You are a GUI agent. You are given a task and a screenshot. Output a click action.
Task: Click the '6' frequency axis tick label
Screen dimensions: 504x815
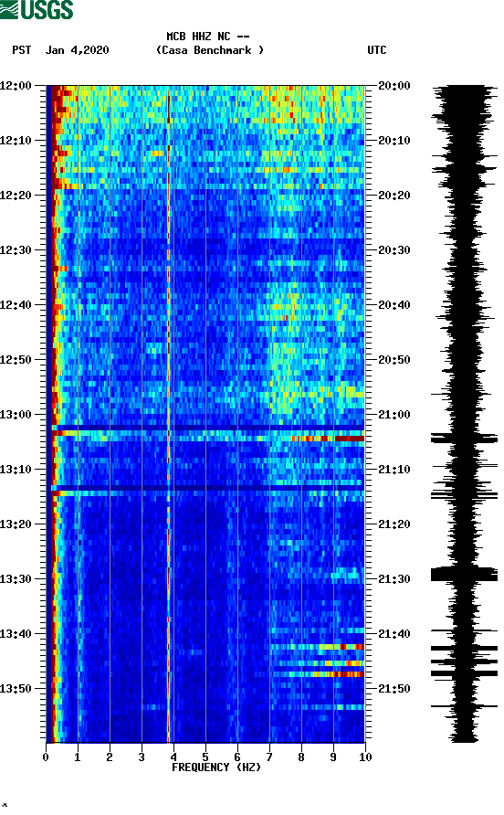[237, 757]
